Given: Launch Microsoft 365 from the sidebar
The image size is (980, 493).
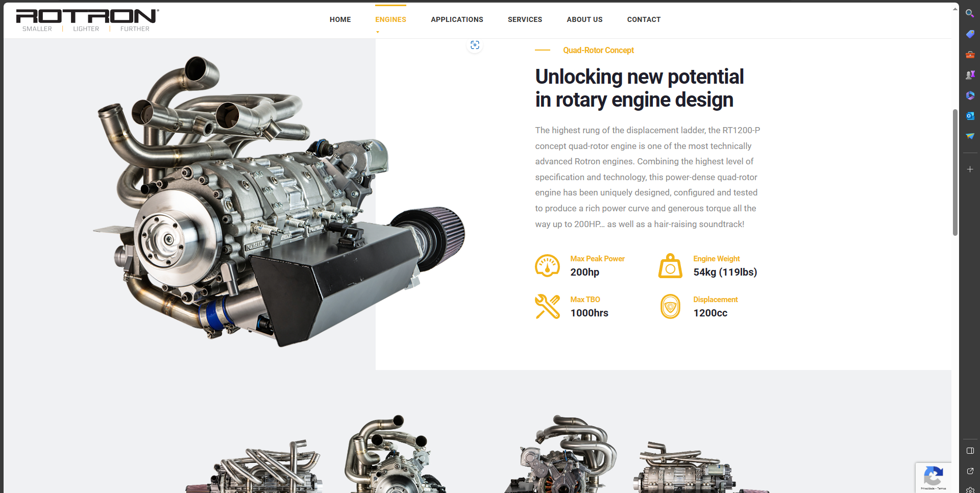Looking at the screenshot, I should pyautogui.click(x=970, y=95).
